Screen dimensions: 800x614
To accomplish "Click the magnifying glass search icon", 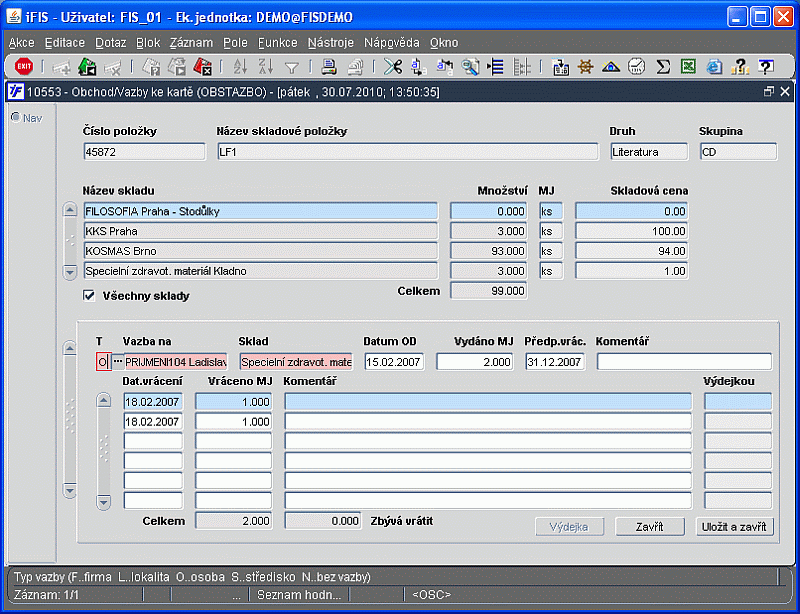I will 470,67.
